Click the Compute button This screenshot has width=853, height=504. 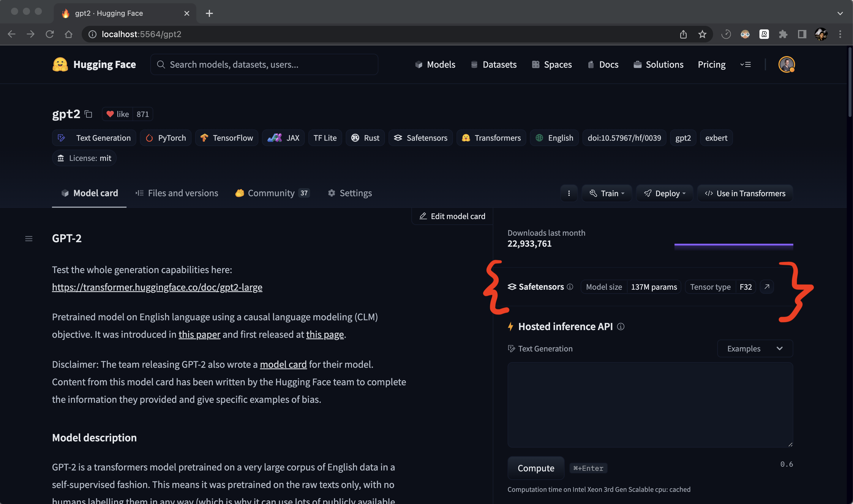(536, 468)
